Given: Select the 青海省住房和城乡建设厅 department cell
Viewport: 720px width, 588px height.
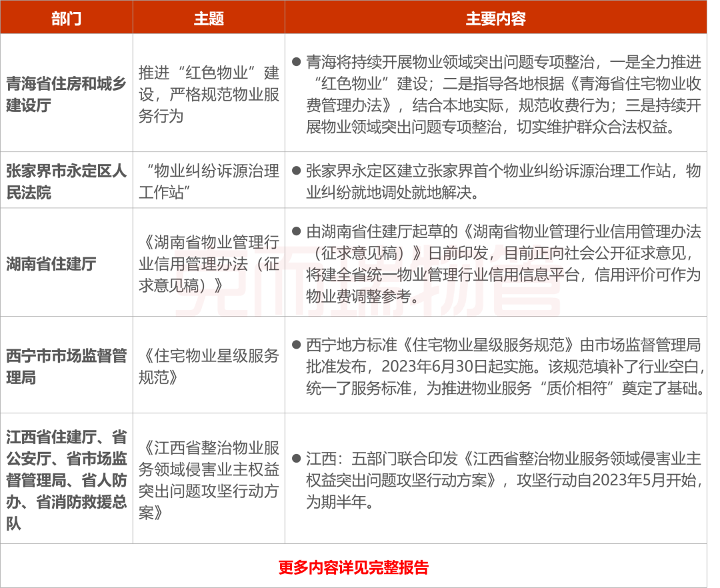Looking at the screenshot, I should [67, 93].
